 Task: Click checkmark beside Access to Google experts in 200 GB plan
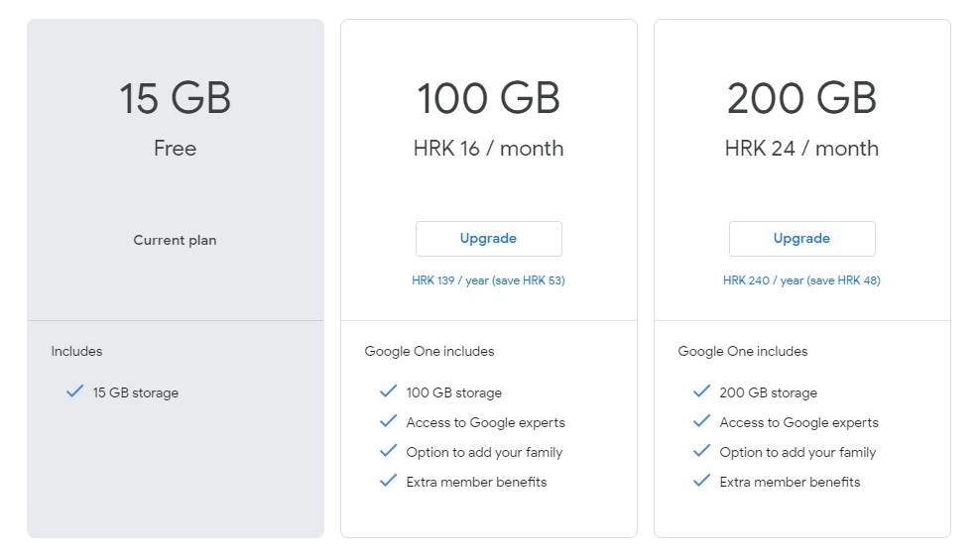coord(702,421)
